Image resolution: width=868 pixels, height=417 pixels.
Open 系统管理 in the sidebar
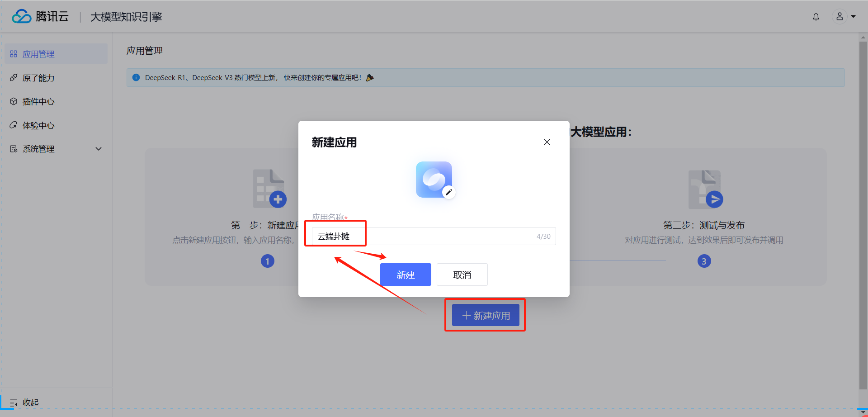[x=56, y=149]
